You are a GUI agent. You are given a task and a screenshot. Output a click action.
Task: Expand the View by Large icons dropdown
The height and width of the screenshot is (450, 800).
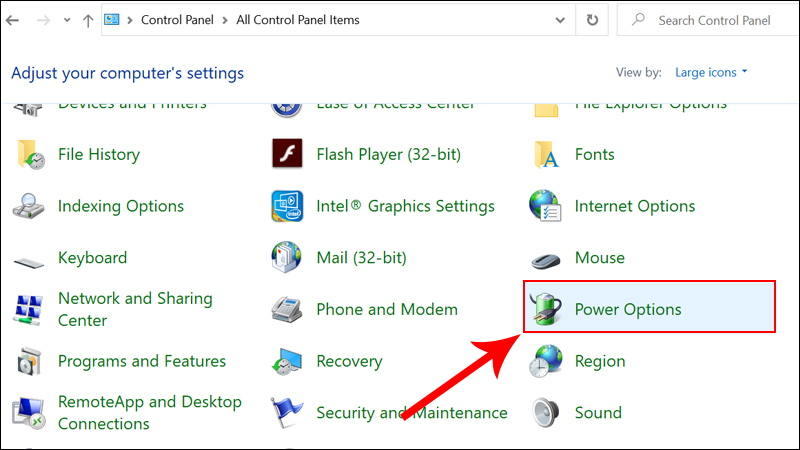713,72
